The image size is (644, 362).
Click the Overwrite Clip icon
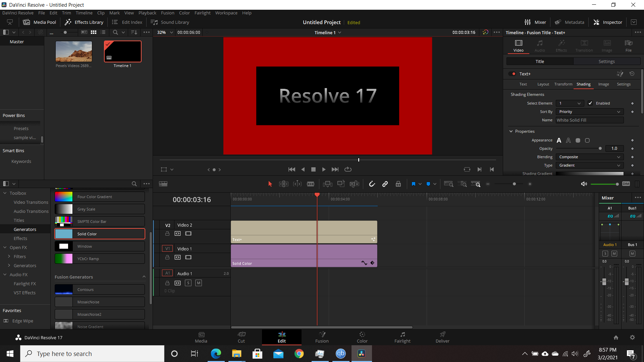tap(341, 184)
